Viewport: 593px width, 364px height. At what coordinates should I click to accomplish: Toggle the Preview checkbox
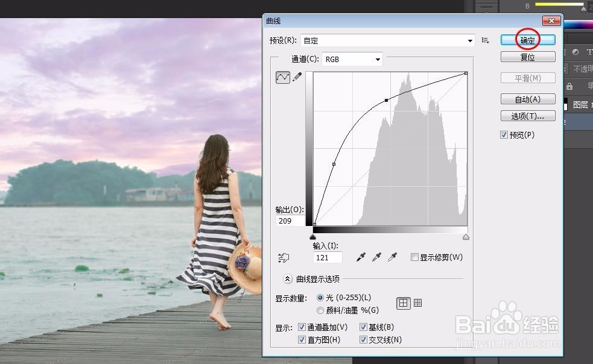tap(504, 135)
